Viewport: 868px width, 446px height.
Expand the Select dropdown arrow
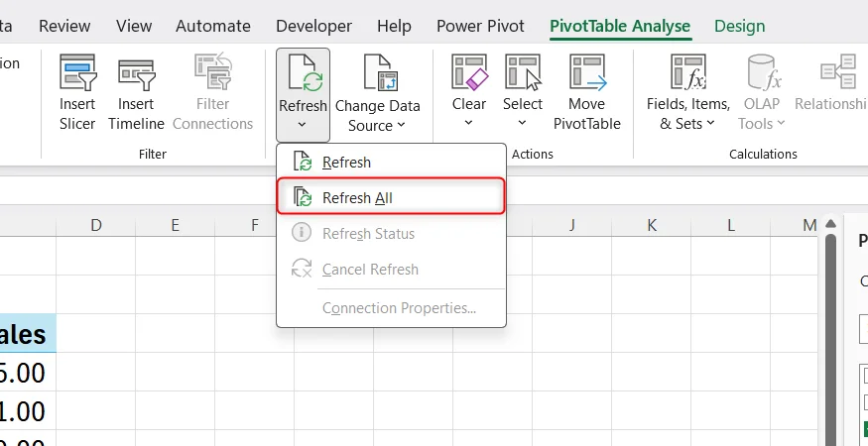(x=523, y=122)
